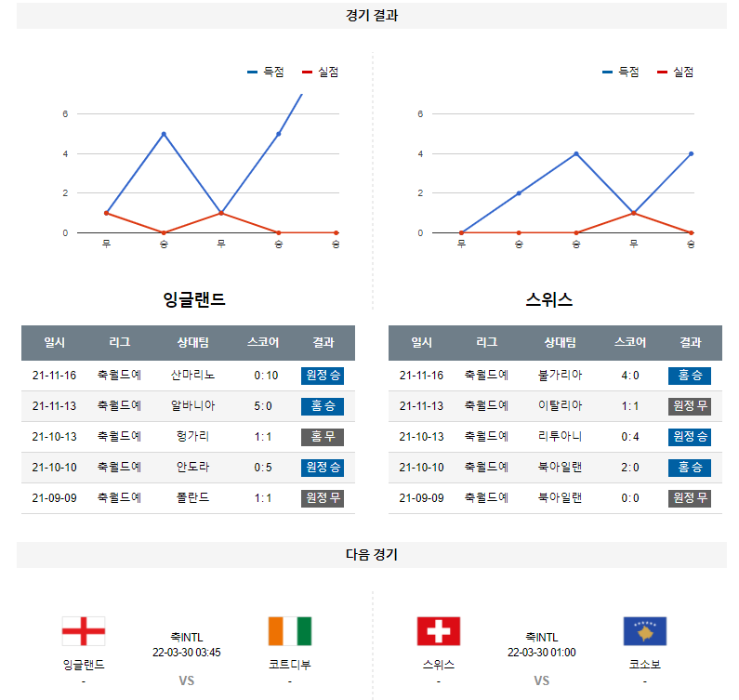
Task: Click 헝가리 opponent cell
Action: (192, 437)
